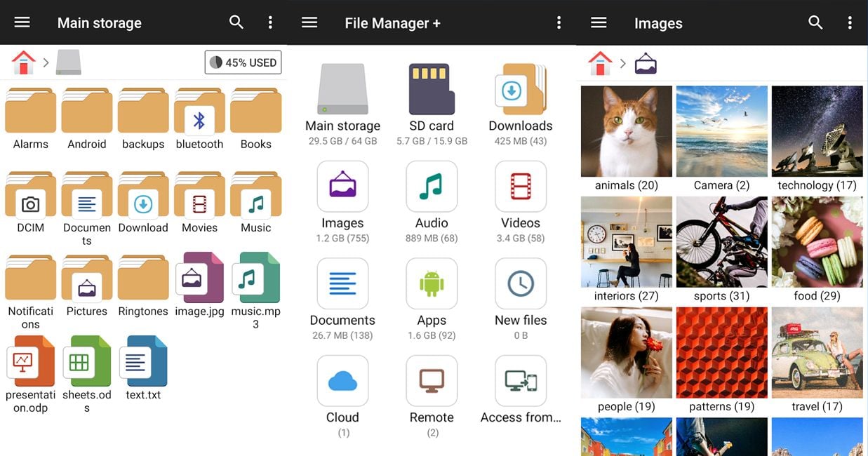Image resolution: width=868 pixels, height=456 pixels.
Task: Open the Android folder
Action: click(87, 119)
